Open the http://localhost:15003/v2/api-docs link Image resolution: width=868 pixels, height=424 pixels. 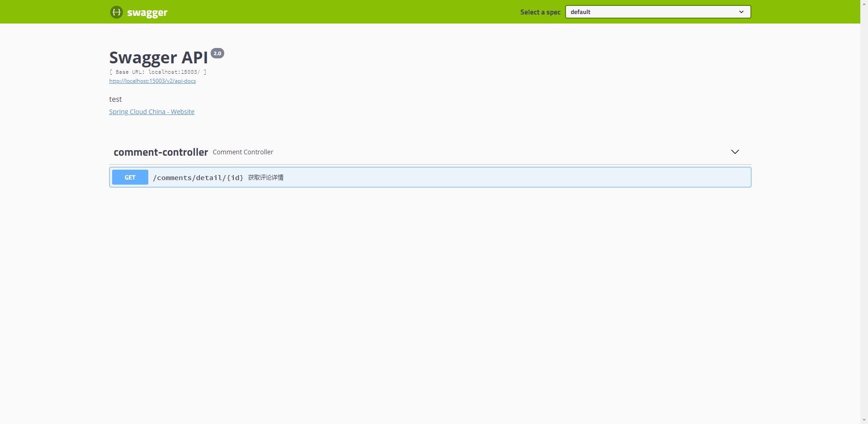point(152,81)
